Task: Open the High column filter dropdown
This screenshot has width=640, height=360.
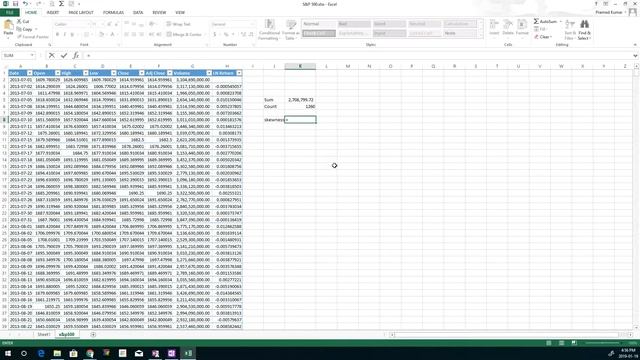Action: pyautogui.click(x=85, y=73)
